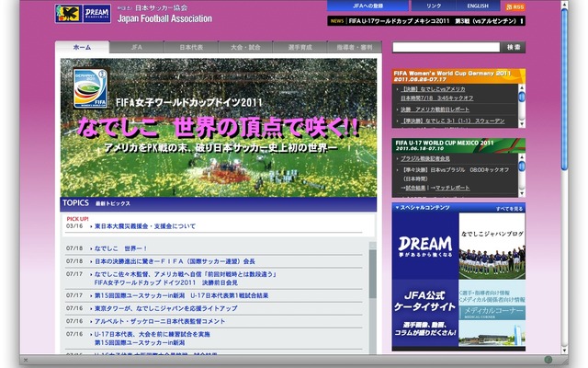The height and width of the screenshot is (368, 588).
Task: Click the Women's World Cup panel scroll down arrow
Action: point(521,124)
